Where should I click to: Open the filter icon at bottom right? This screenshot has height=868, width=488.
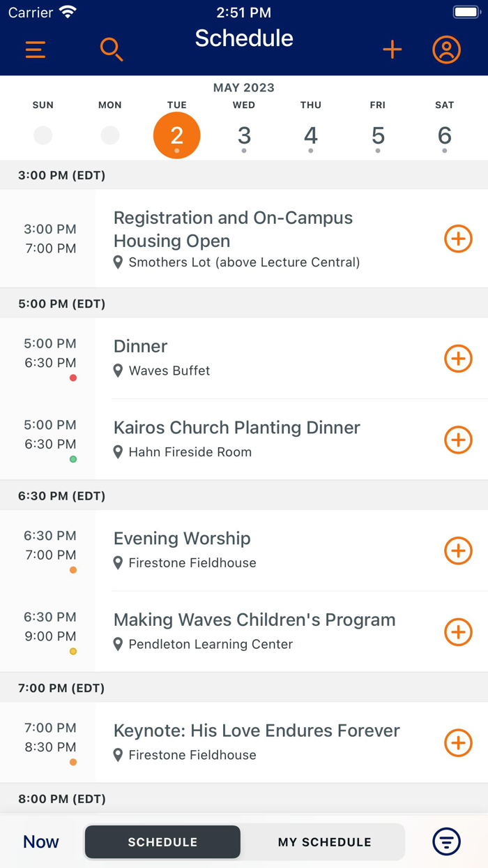point(446,841)
